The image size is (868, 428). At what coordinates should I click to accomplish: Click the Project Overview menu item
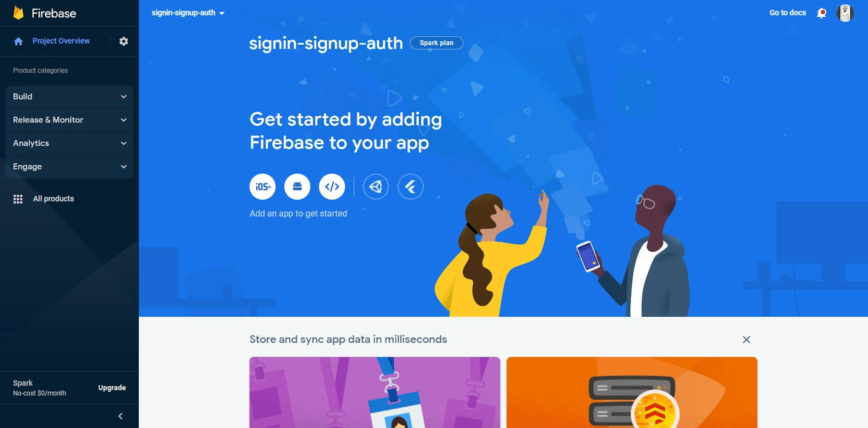pyautogui.click(x=61, y=40)
